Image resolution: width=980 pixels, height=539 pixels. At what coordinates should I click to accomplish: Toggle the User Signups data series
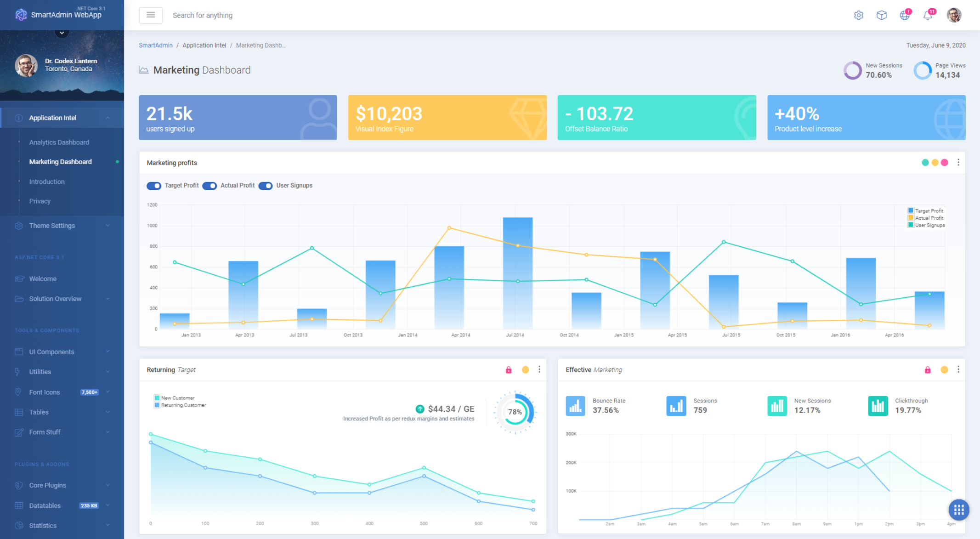point(266,185)
